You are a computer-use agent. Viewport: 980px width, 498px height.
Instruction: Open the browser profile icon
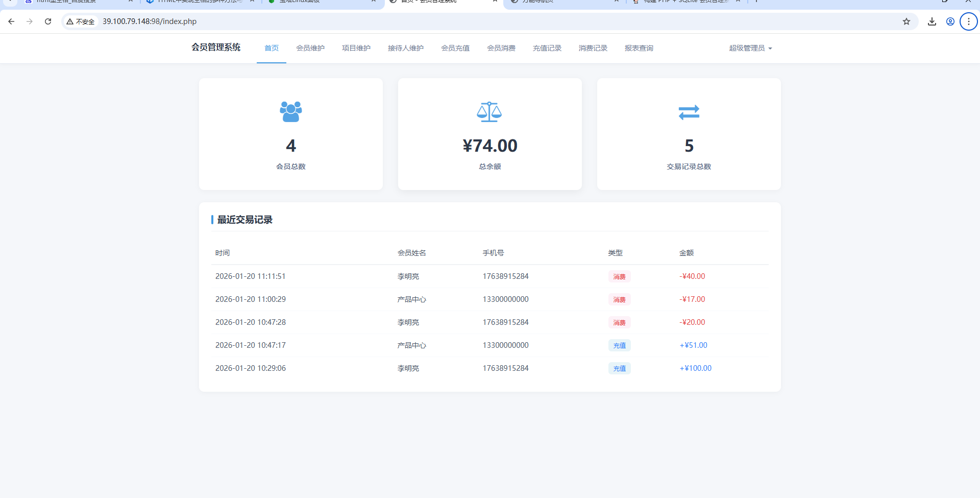coord(950,21)
